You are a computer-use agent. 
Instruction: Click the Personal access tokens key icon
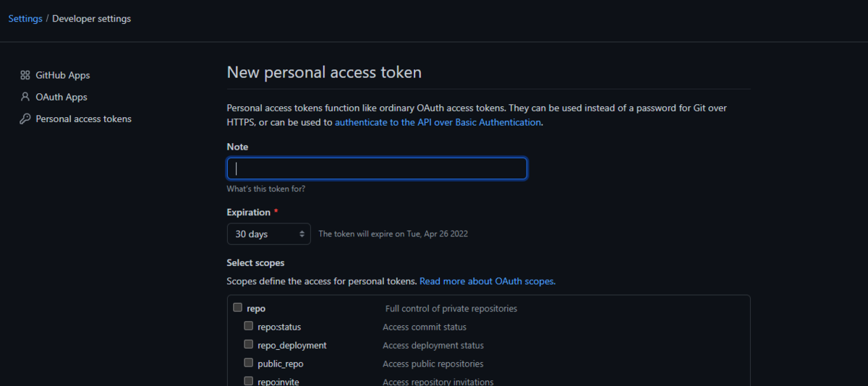pyautogui.click(x=25, y=119)
